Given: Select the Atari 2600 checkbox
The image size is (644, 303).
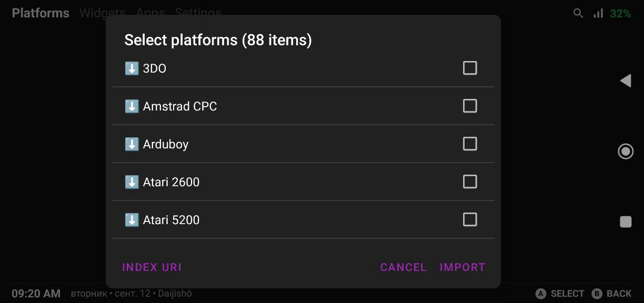Looking at the screenshot, I should (470, 181).
